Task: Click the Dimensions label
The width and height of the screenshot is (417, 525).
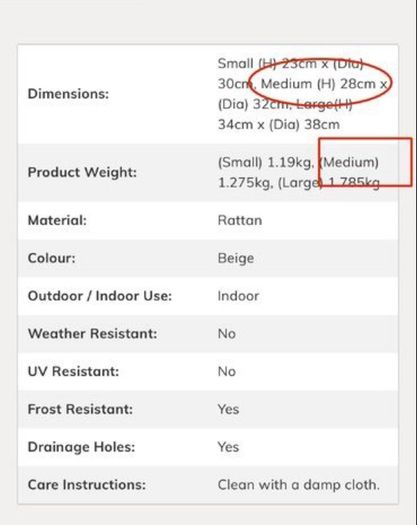Action: pyautogui.click(x=68, y=94)
